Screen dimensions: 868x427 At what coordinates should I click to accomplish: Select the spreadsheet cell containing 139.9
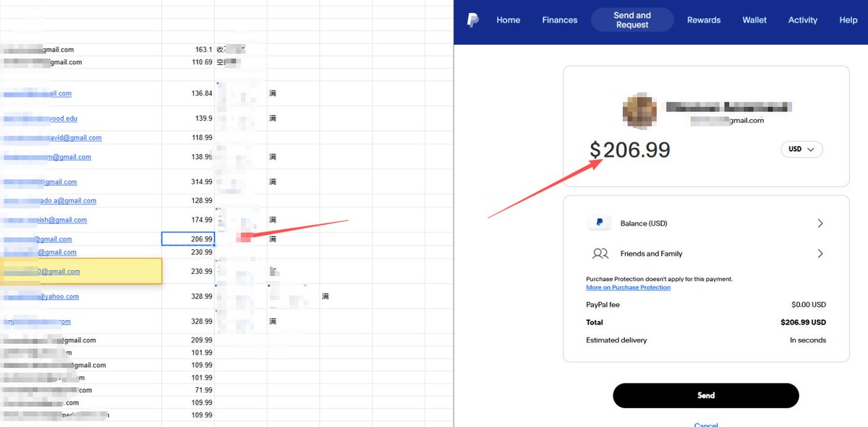(x=188, y=118)
